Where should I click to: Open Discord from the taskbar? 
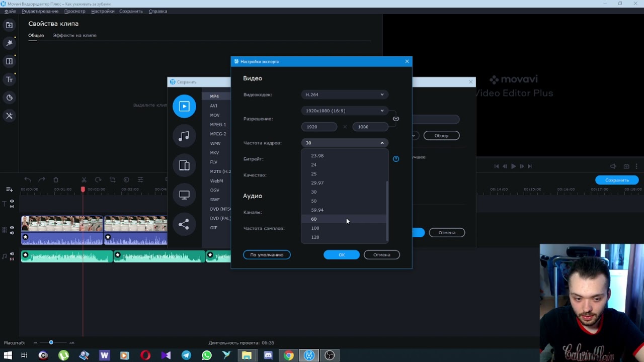(268, 355)
